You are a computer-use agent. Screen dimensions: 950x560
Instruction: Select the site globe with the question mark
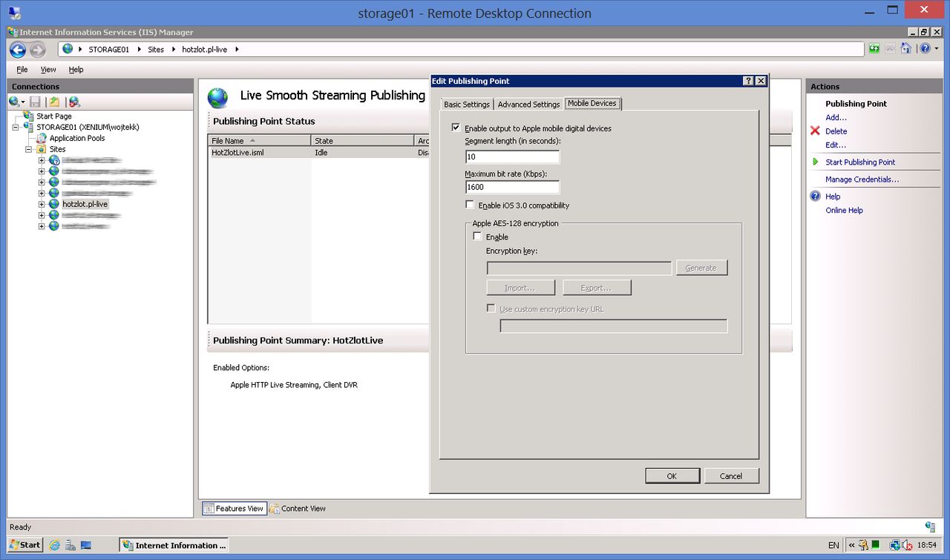point(54,160)
